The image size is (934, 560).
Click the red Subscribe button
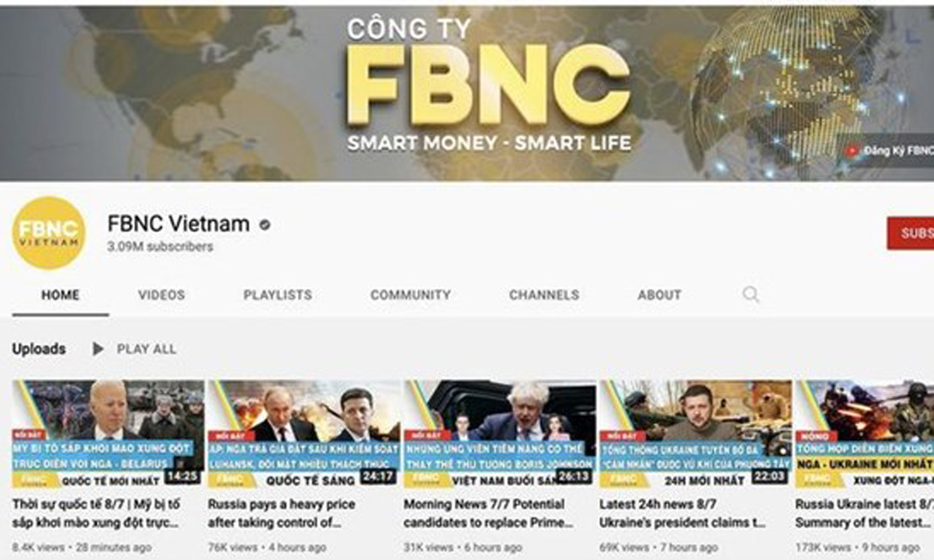point(911,233)
